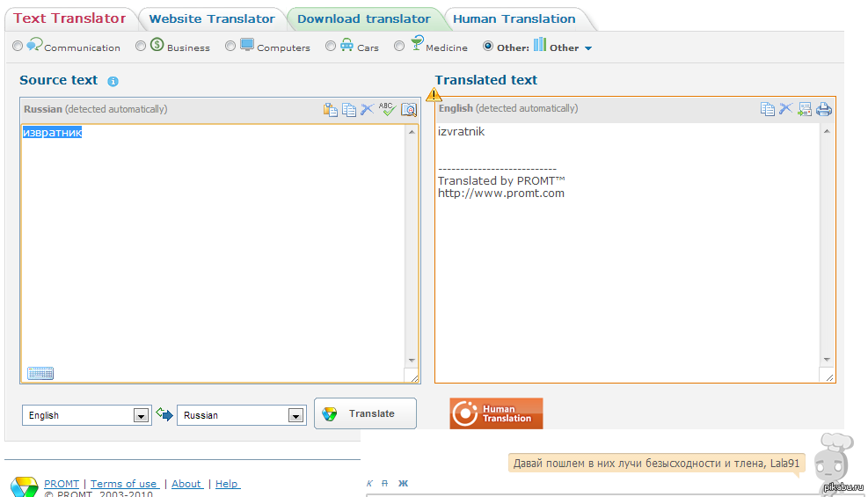Open the Russian target language dropdown
The width and height of the screenshot is (868, 497).
296,415
